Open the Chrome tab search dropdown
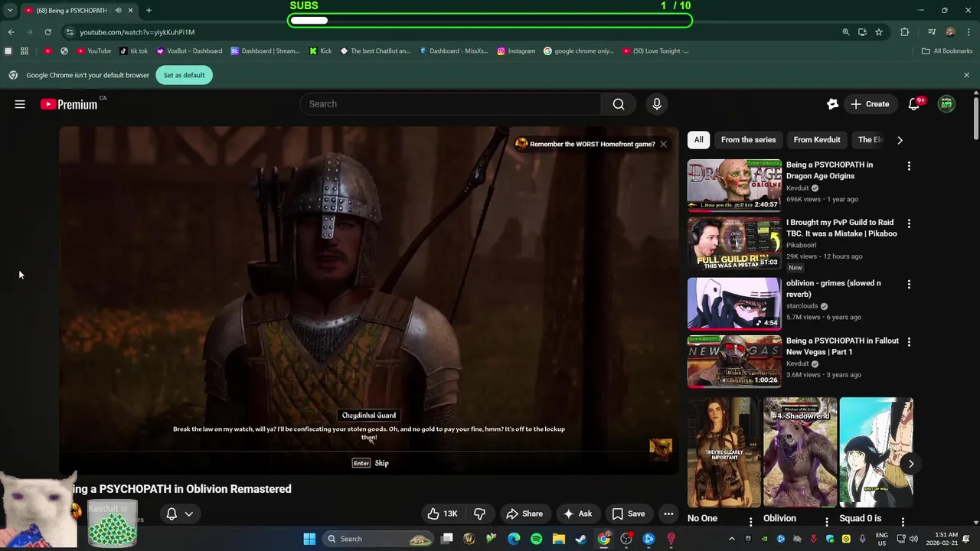The width and height of the screenshot is (980, 551). (10, 11)
